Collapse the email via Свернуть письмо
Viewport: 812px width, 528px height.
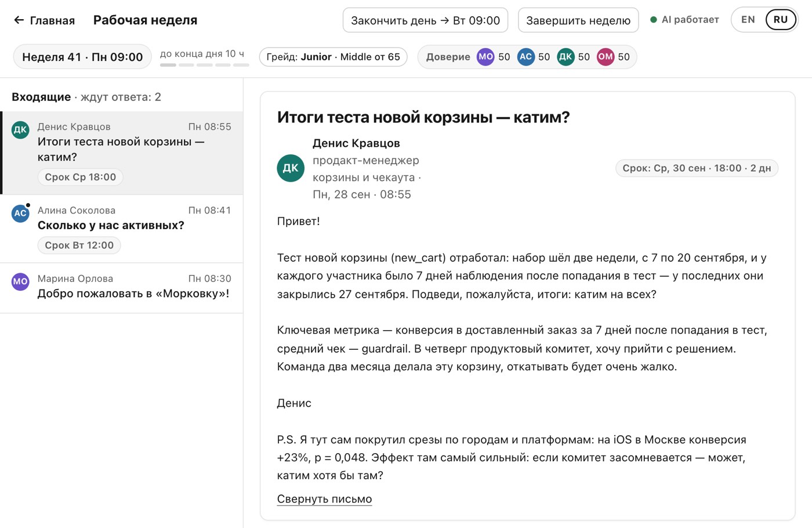[324, 499]
